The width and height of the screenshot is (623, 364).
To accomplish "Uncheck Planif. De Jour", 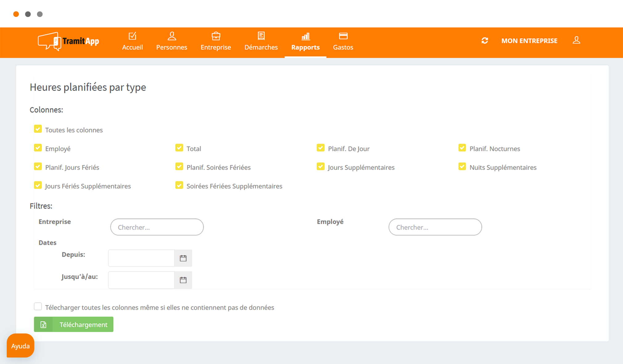I will pyautogui.click(x=320, y=148).
